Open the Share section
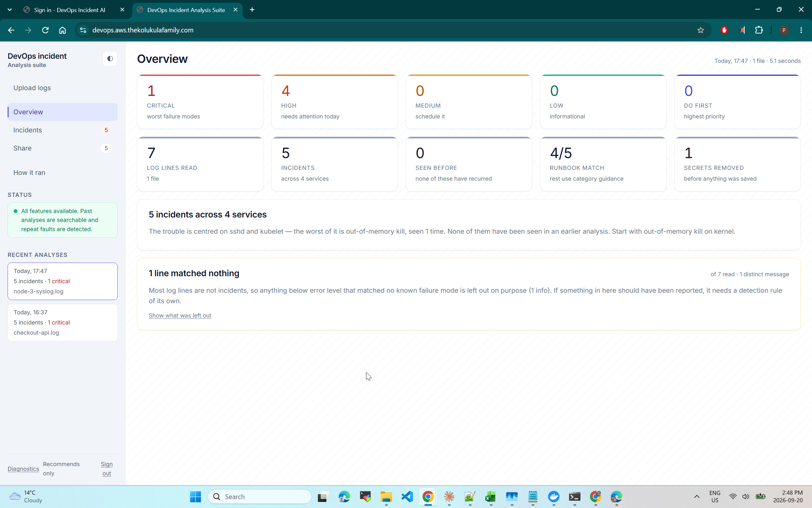 62,148
